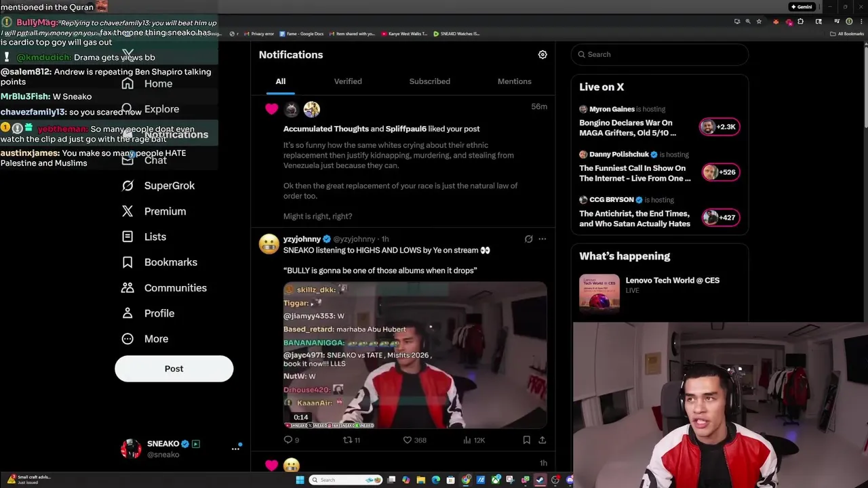Open Kanye West Walks bookmark
The height and width of the screenshot is (488, 868).
(405, 34)
